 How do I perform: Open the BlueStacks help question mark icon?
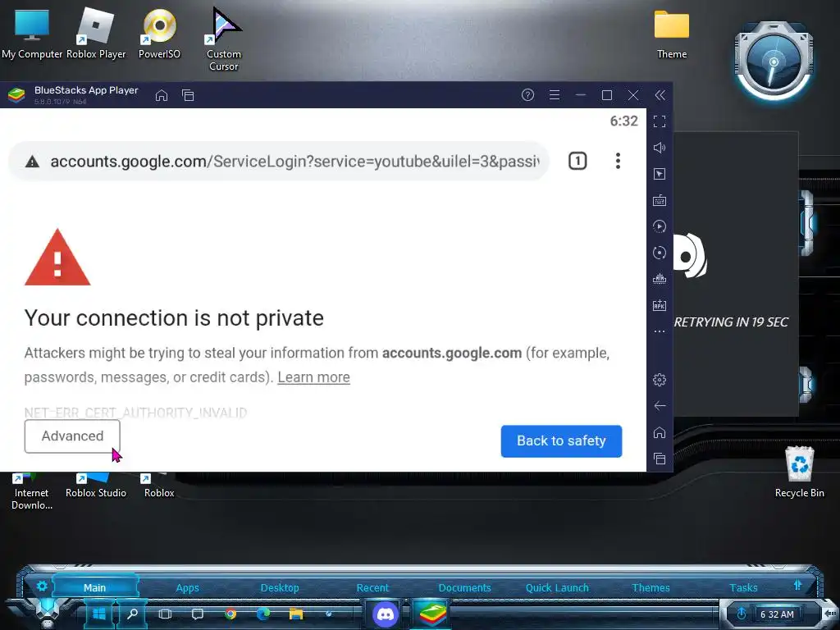(527, 95)
